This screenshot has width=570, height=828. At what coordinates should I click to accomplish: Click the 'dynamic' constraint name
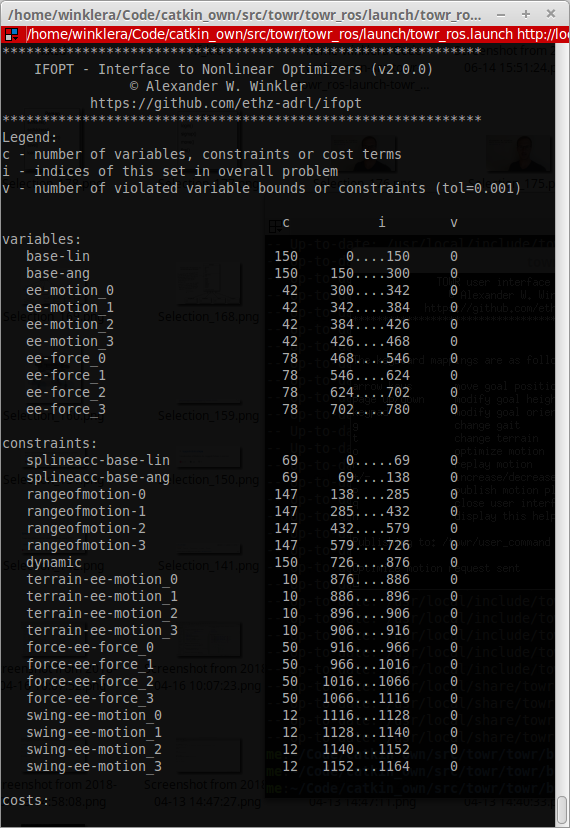54,562
